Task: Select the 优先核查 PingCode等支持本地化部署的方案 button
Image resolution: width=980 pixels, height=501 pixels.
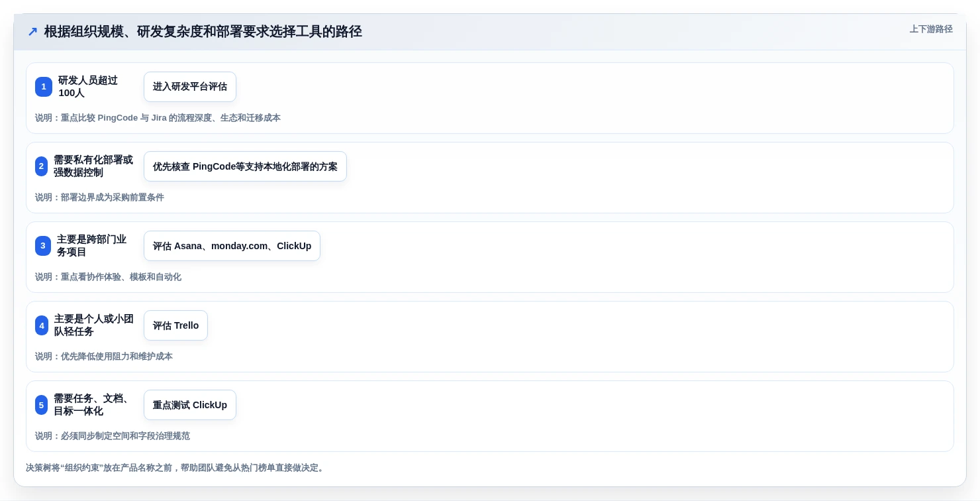Action: pos(245,166)
